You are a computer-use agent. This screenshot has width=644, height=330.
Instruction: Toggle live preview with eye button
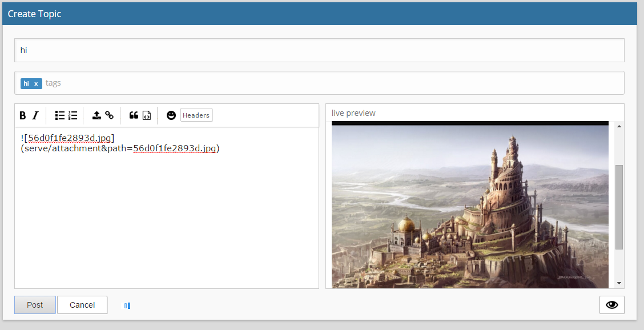click(612, 305)
